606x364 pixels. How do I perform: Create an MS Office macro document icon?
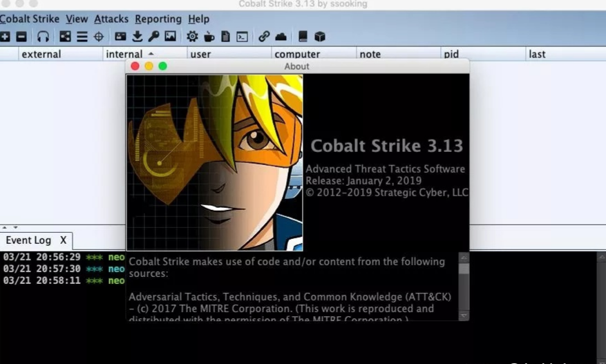point(225,37)
